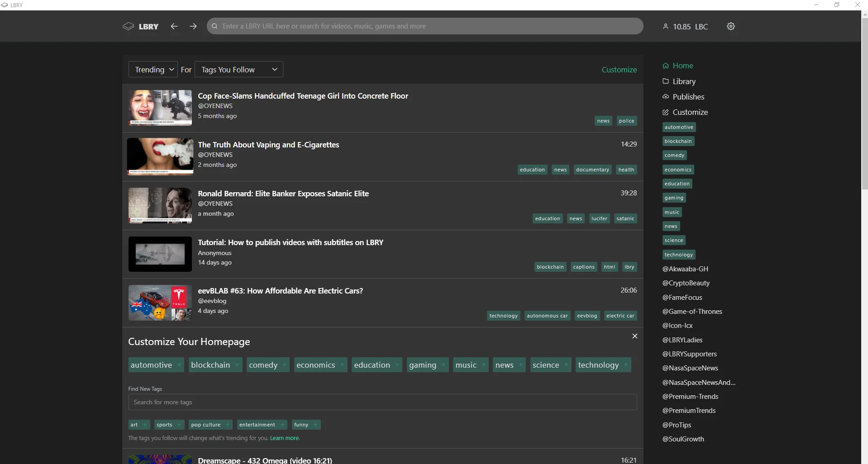Screen dimensions: 868x464
Task: Open Library in the sidebar
Action: pos(679,81)
